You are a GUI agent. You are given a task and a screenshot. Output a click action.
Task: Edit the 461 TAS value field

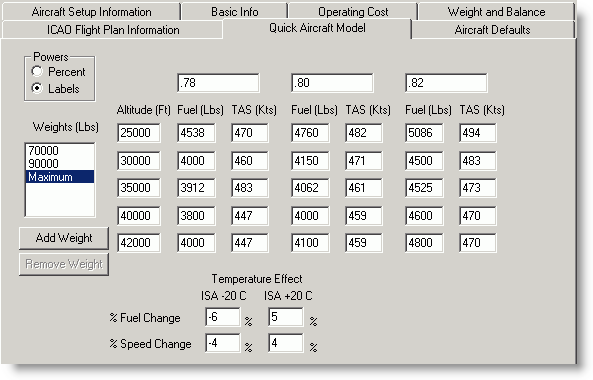pos(364,188)
